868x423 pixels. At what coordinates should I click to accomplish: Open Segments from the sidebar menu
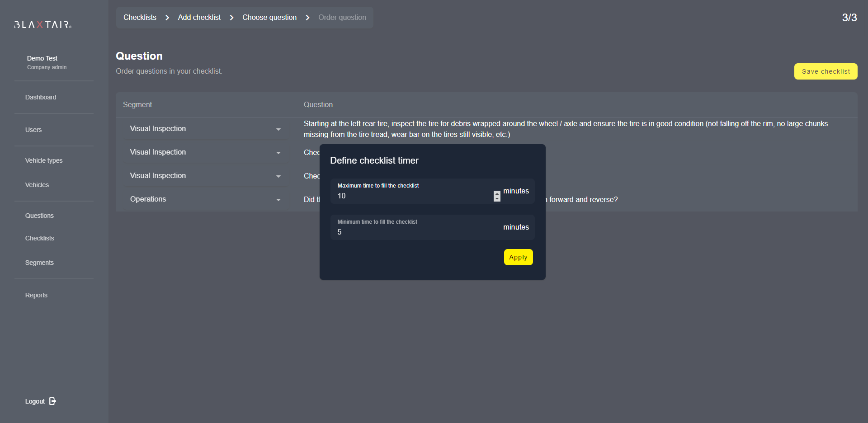pos(39,263)
